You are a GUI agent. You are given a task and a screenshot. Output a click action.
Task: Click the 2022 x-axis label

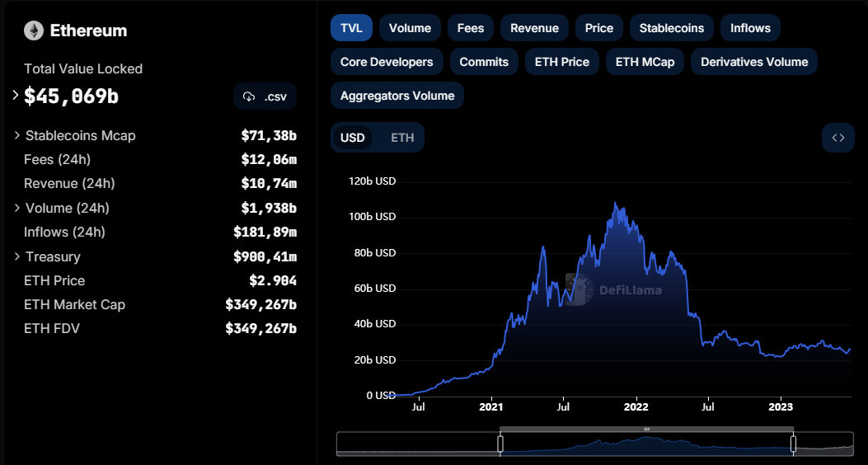(x=636, y=407)
